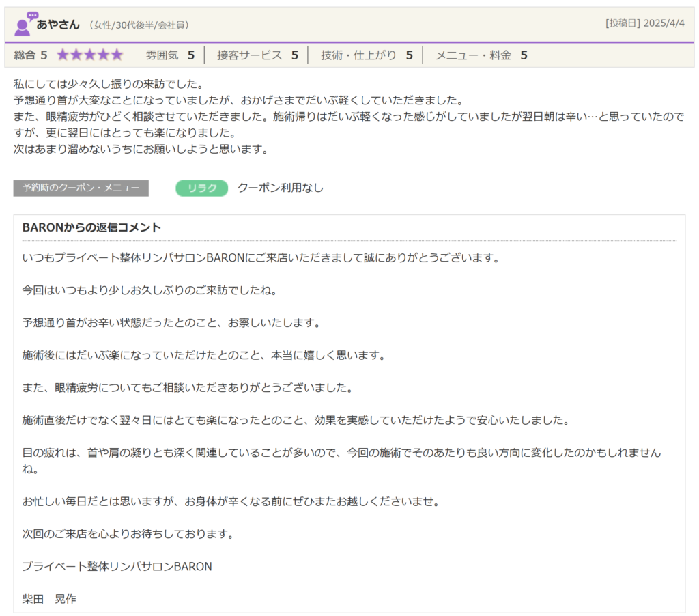The height and width of the screenshot is (616, 699).
Task: Click the first line of the review text
Action: [109, 85]
